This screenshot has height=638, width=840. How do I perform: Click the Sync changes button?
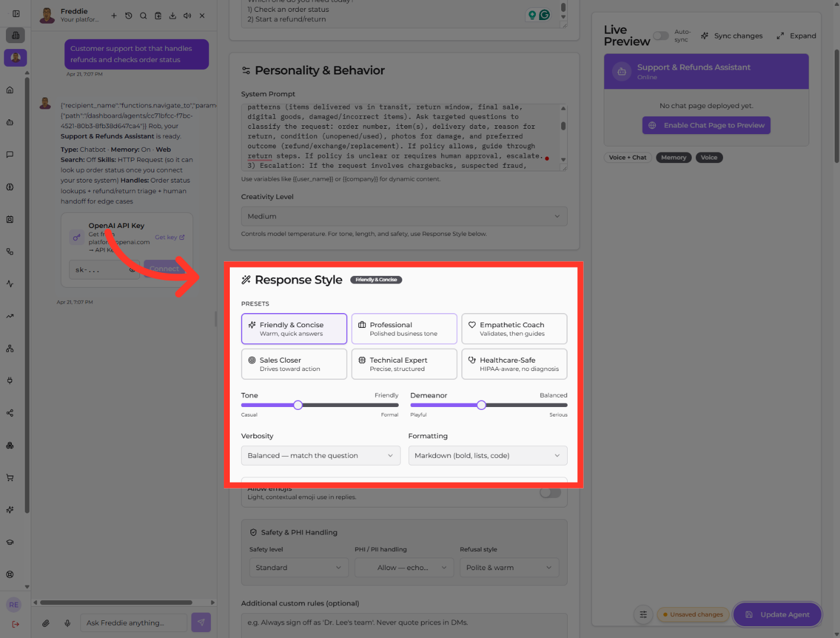pyautogui.click(x=731, y=36)
